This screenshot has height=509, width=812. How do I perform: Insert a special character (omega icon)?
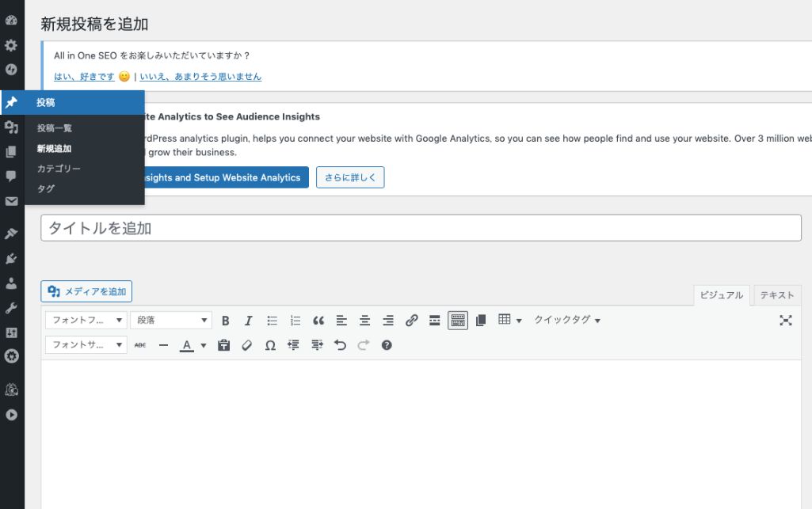click(270, 345)
